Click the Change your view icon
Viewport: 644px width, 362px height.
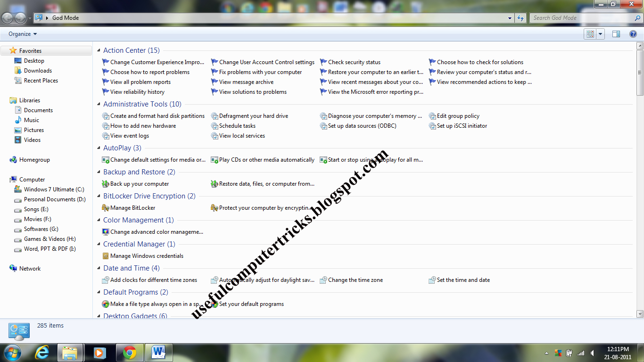pos(591,33)
